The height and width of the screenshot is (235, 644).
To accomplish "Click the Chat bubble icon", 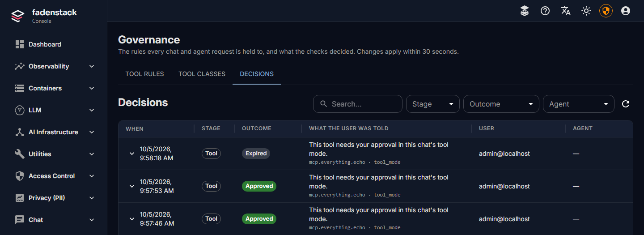I will 19,220.
